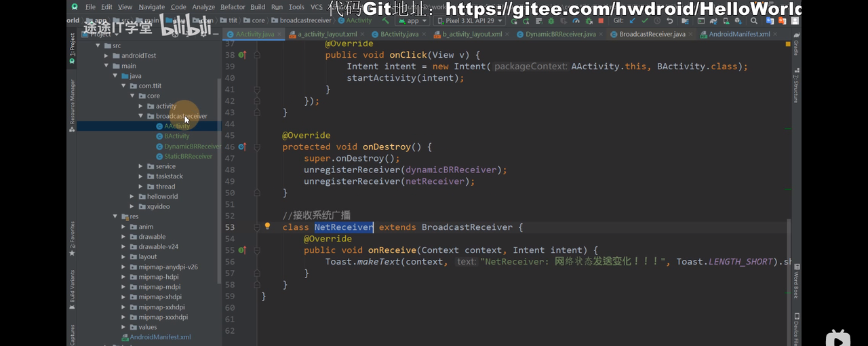Open the Refactor menu
The image size is (868, 346).
[233, 7]
